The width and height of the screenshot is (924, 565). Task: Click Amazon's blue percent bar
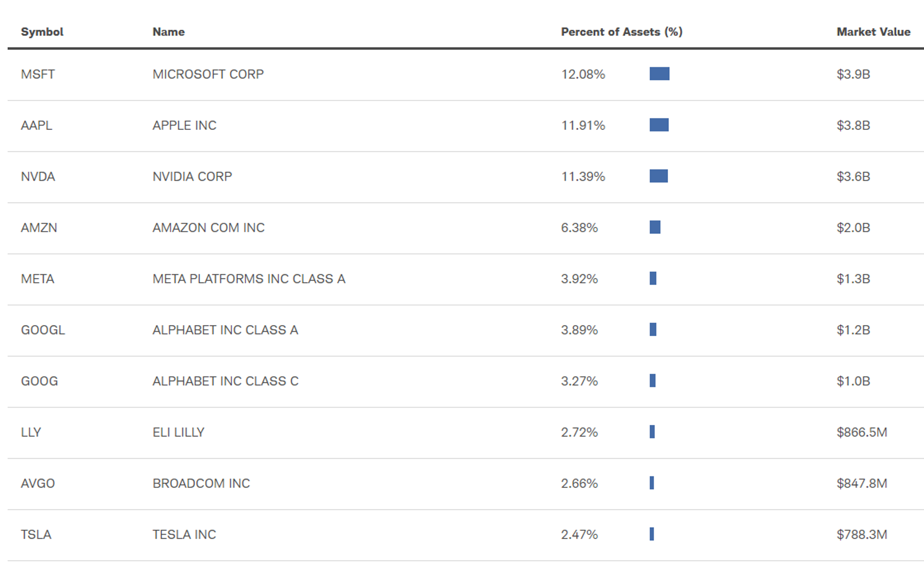(x=655, y=227)
